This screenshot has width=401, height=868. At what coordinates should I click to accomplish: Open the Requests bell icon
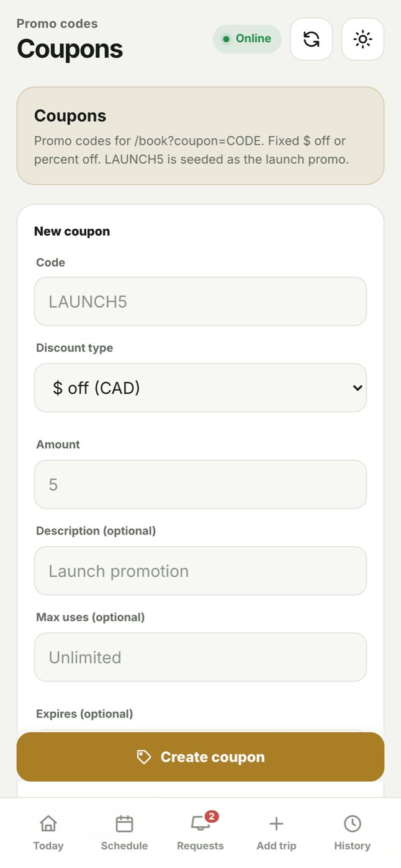coord(200,823)
